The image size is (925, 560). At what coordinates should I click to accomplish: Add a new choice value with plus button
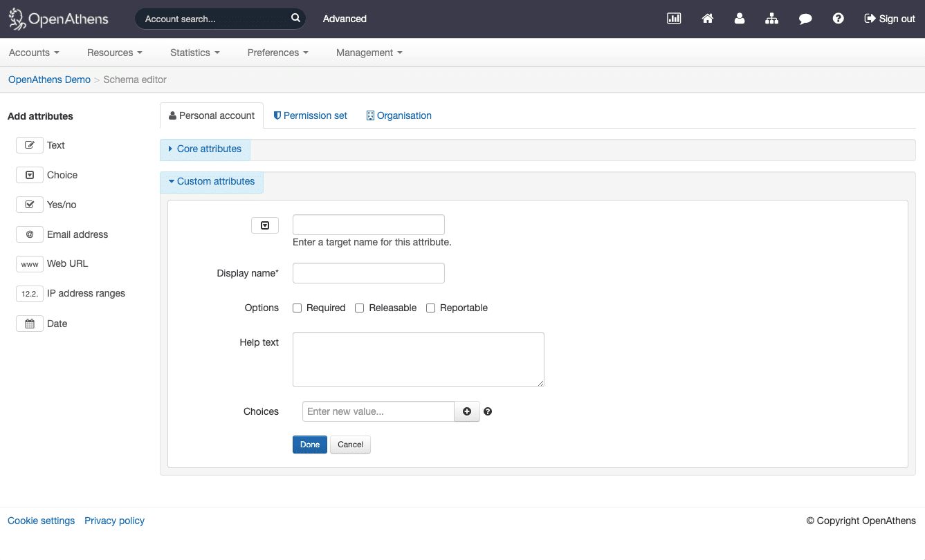pos(466,411)
